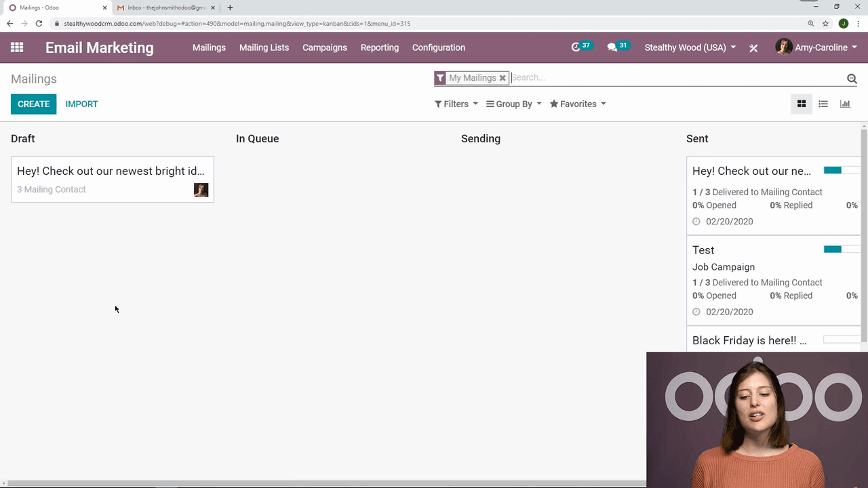Screen dimensions: 868x488
Task: Click the CREATE button
Action: 34,104
